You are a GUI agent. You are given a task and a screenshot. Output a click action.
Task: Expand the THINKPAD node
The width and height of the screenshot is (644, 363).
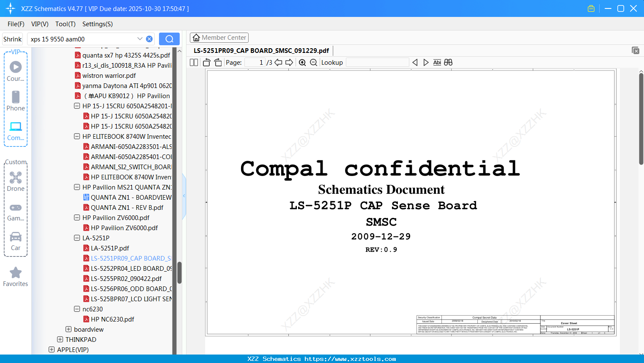(x=60, y=339)
